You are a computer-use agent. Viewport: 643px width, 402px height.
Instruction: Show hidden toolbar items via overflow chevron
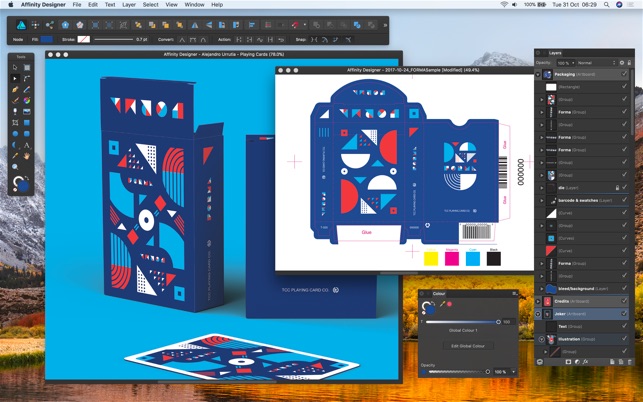385,25
